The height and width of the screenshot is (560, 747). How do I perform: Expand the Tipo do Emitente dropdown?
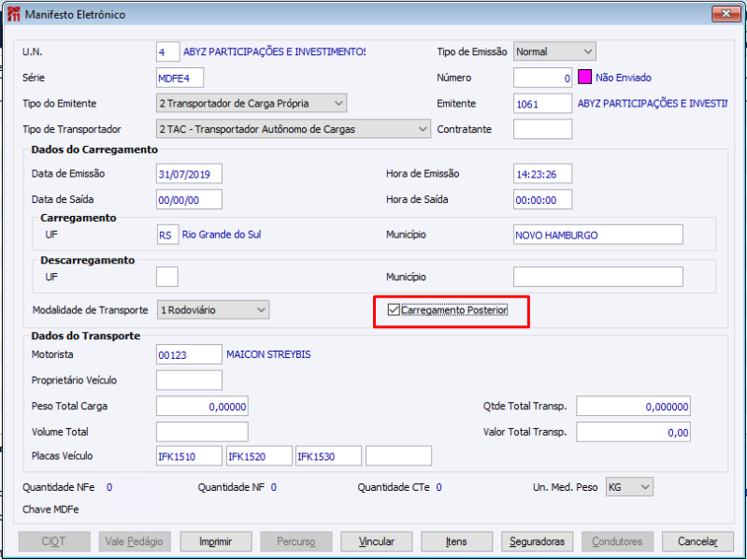point(251,104)
